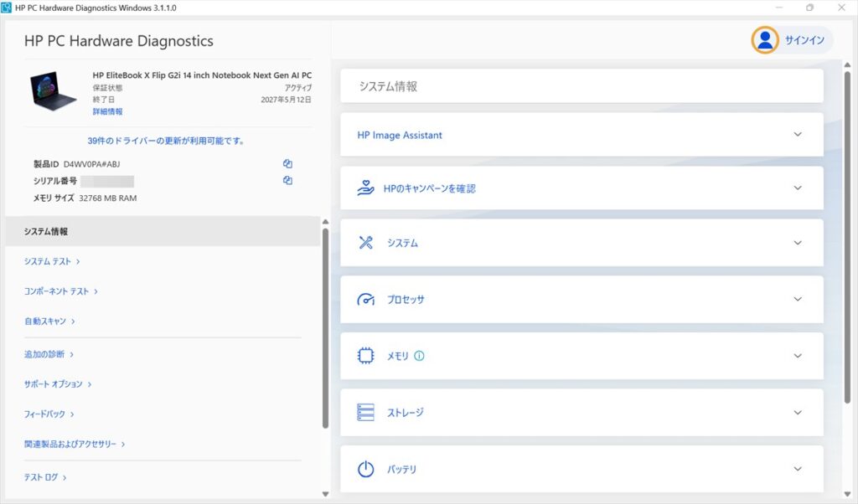858x504 pixels.
Task: Open システム テスト menu item
Action: 52,261
